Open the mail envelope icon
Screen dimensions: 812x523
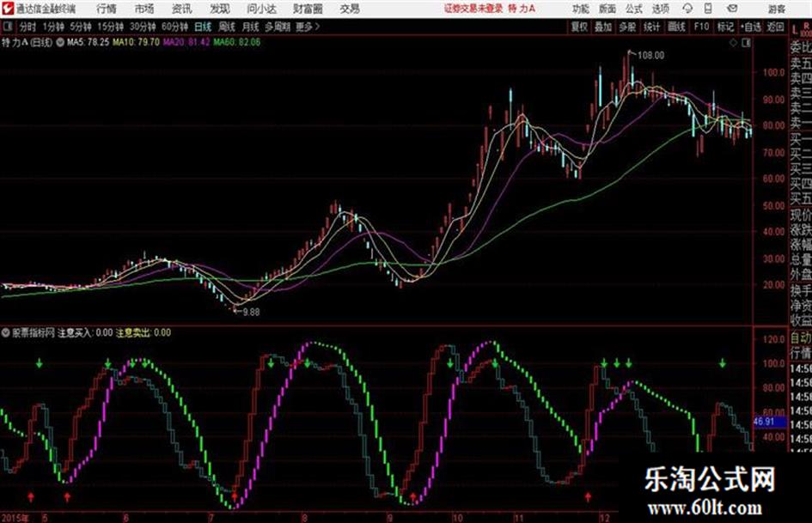(732, 9)
